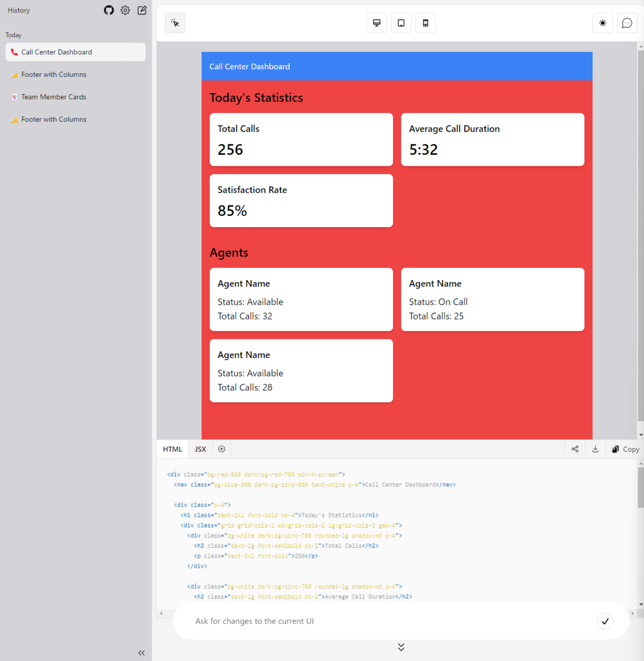This screenshot has width=644, height=661.
Task: Open the settings gear
Action: (x=125, y=10)
